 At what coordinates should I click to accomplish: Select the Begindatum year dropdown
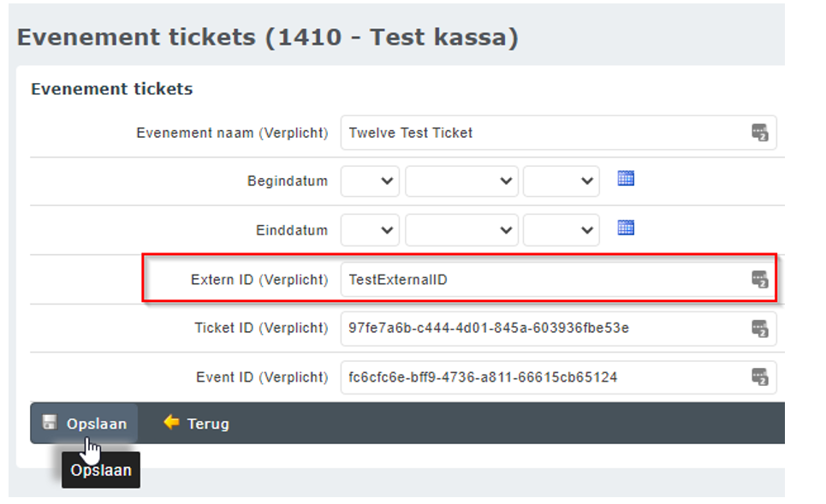click(x=561, y=181)
